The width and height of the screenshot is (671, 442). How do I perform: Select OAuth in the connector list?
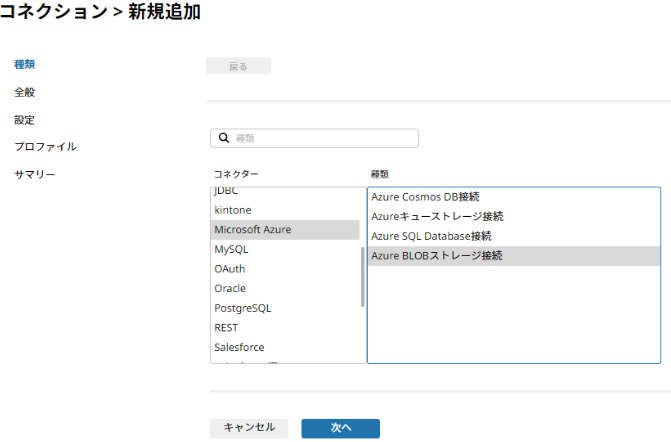(285, 269)
